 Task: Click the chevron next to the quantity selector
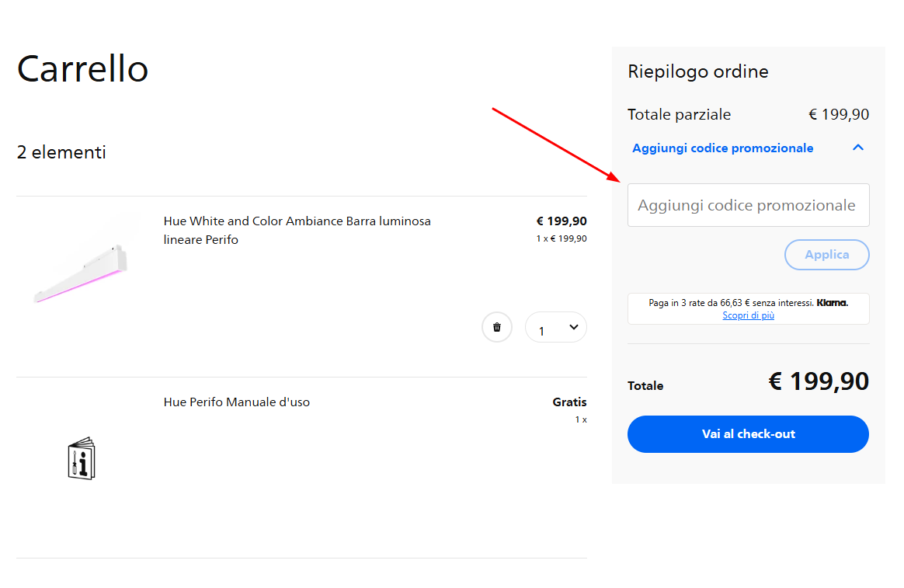573,327
